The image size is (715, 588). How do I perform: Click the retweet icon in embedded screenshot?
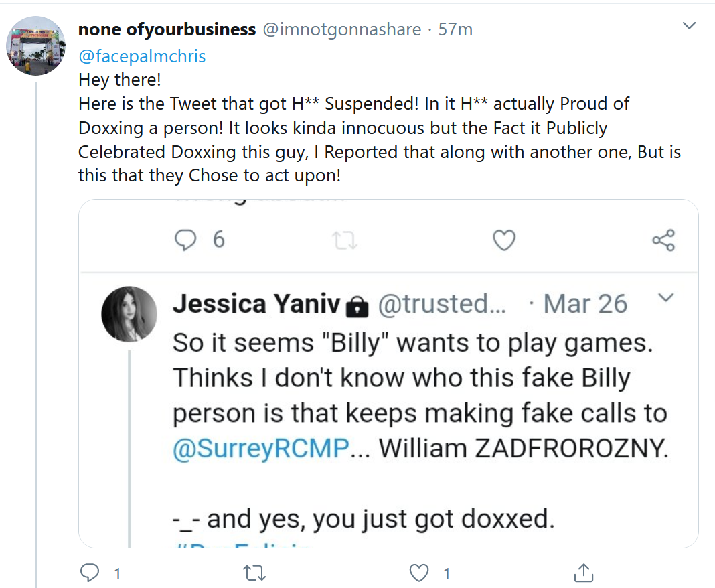click(x=345, y=240)
